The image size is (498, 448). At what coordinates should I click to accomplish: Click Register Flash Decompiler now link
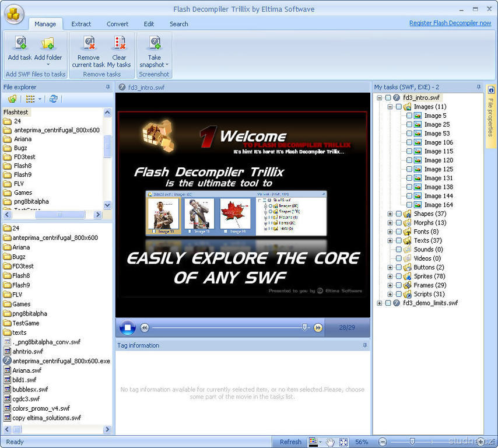(x=450, y=23)
